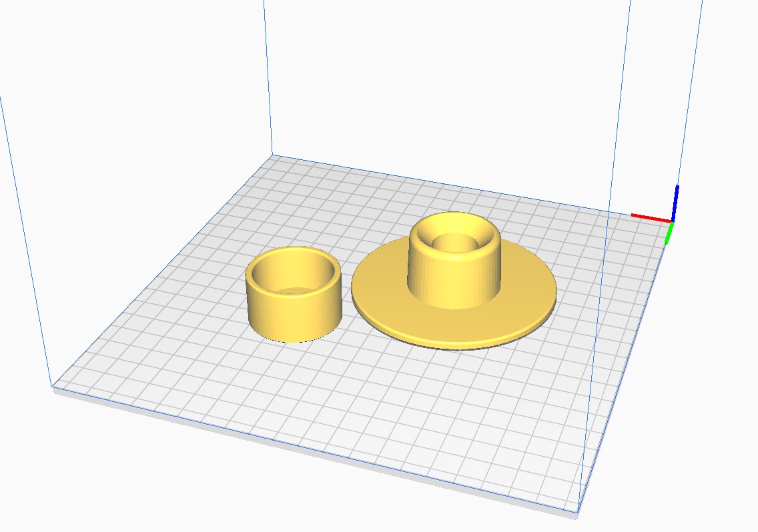758x532 pixels.
Task: Click the origin where colored axes meet
Action: [x=673, y=221]
